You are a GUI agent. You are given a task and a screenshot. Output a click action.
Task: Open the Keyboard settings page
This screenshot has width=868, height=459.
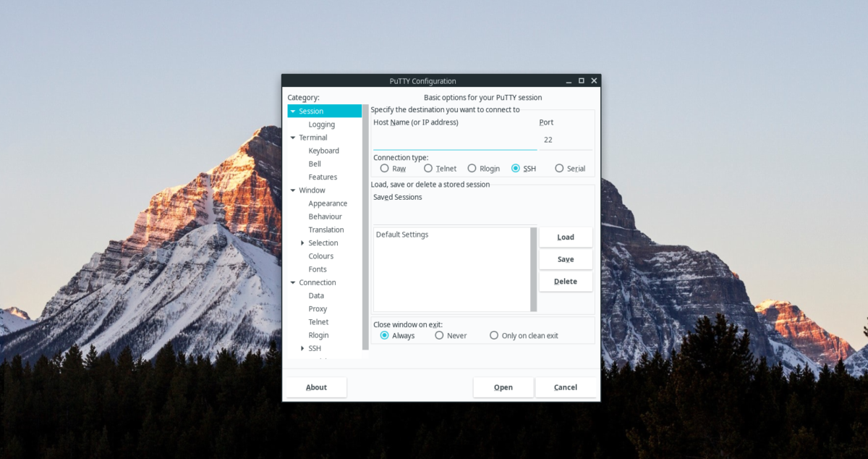tap(323, 150)
